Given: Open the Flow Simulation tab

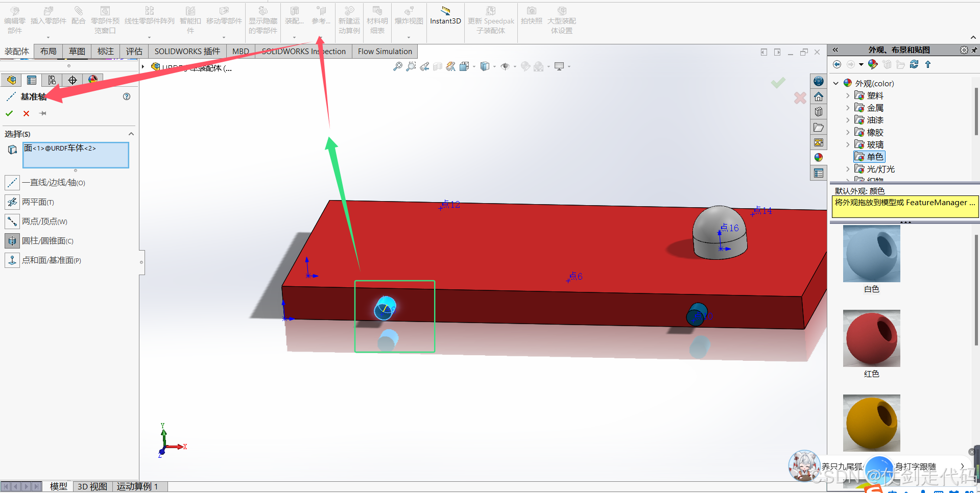Looking at the screenshot, I should (x=385, y=52).
